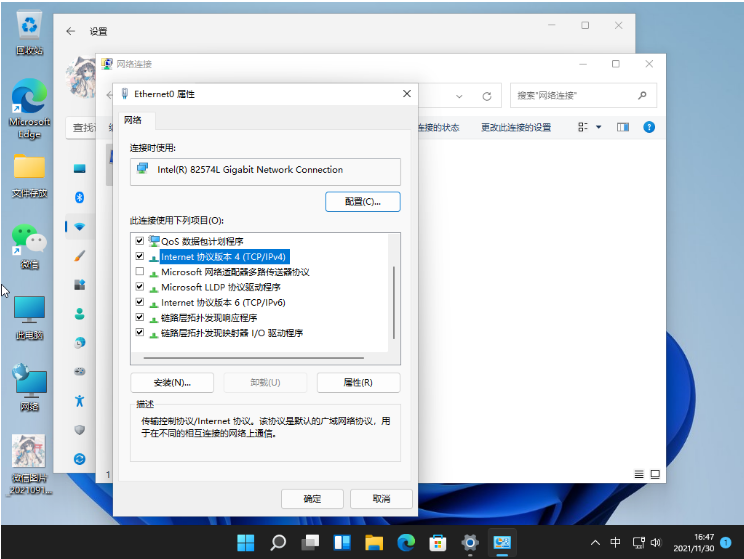The image size is (744, 559).
Task: Click 更改此连接的设置 in the command bar
Action: pyautogui.click(x=515, y=127)
